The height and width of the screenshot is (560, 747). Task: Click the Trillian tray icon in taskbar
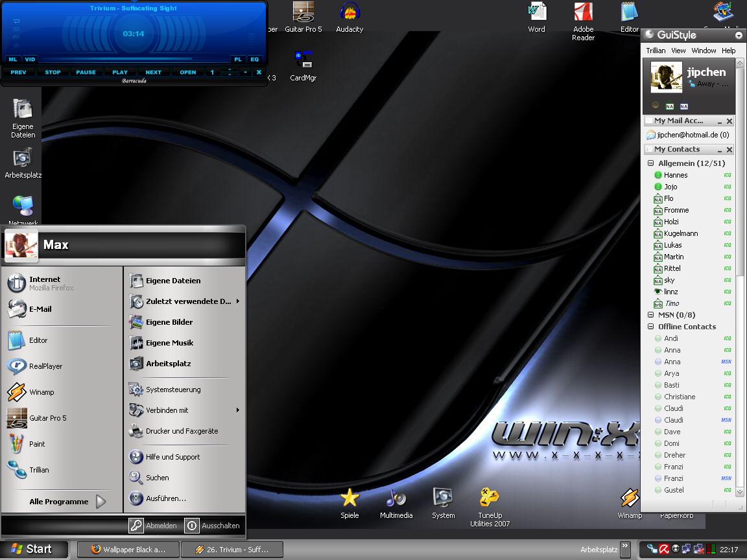[652, 549]
